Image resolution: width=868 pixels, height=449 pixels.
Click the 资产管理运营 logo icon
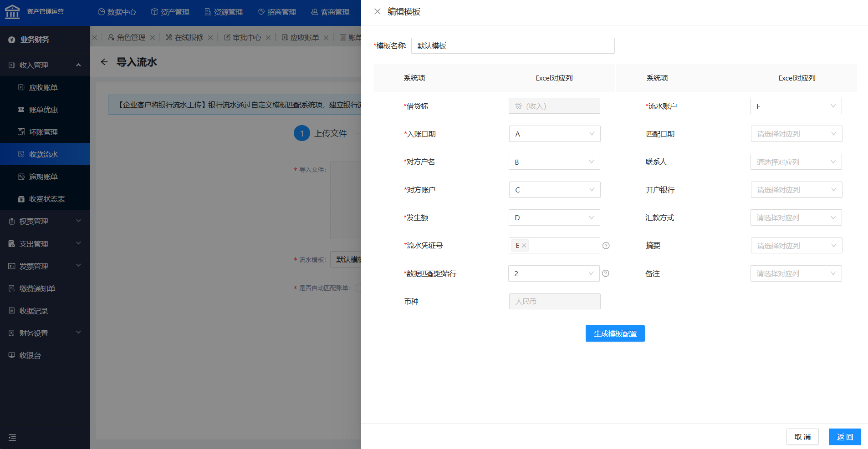pos(12,12)
